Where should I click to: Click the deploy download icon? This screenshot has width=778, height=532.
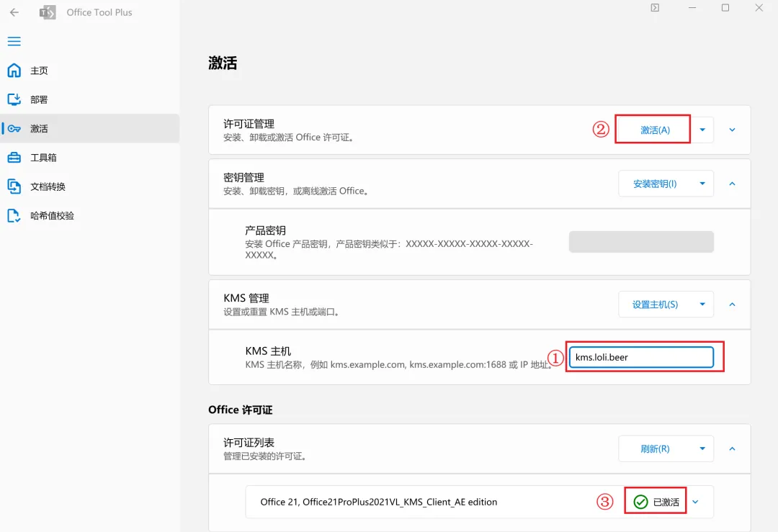click(14, 99)
